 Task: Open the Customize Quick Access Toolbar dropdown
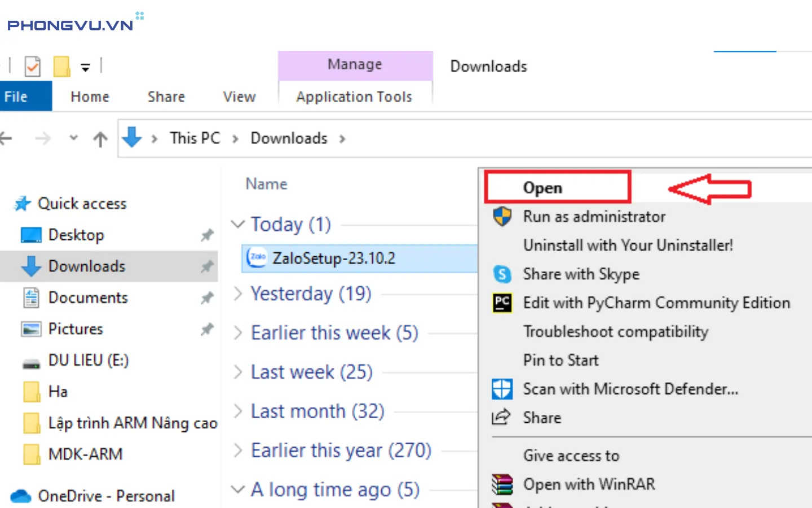click(x=86, y=68)
